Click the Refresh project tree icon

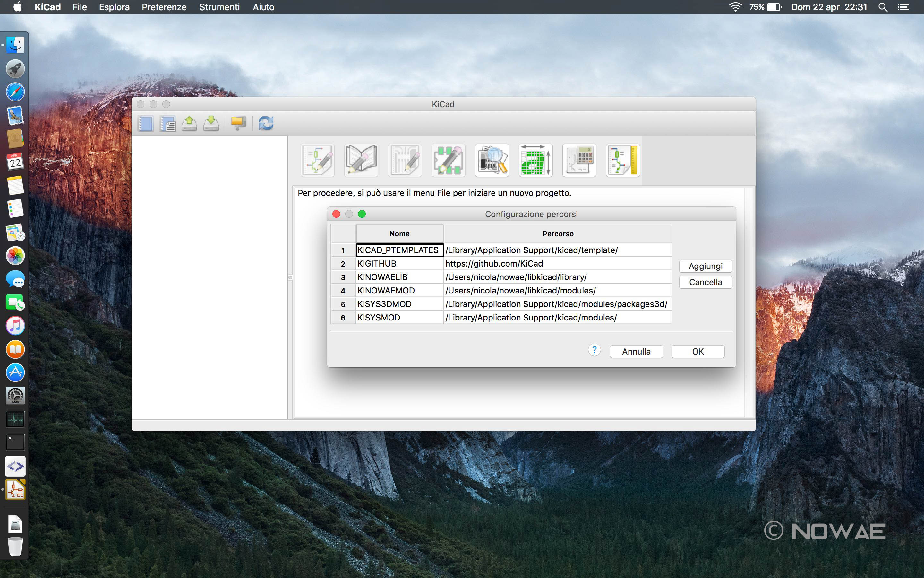click(266, 123)
